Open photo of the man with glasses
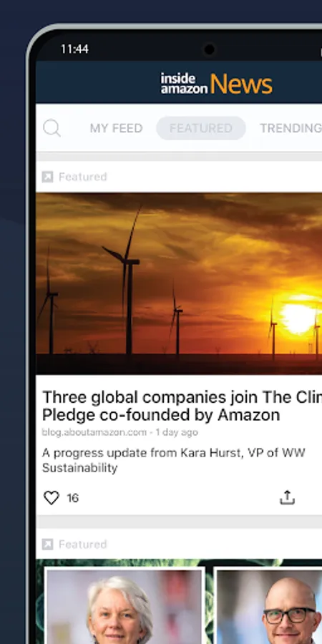The width and height of the screenshot is (322, 644). [269, 606]
